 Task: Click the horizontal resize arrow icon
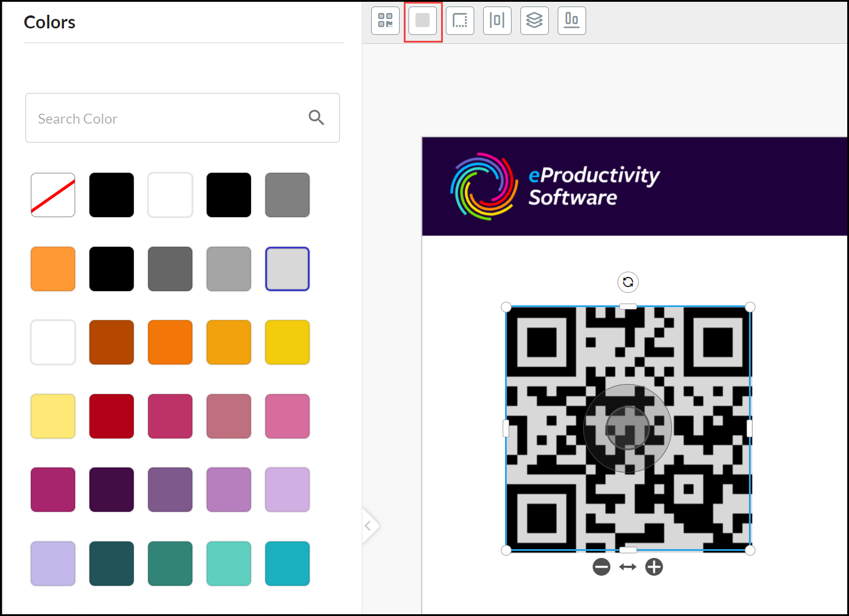click(x=628, y=567)
